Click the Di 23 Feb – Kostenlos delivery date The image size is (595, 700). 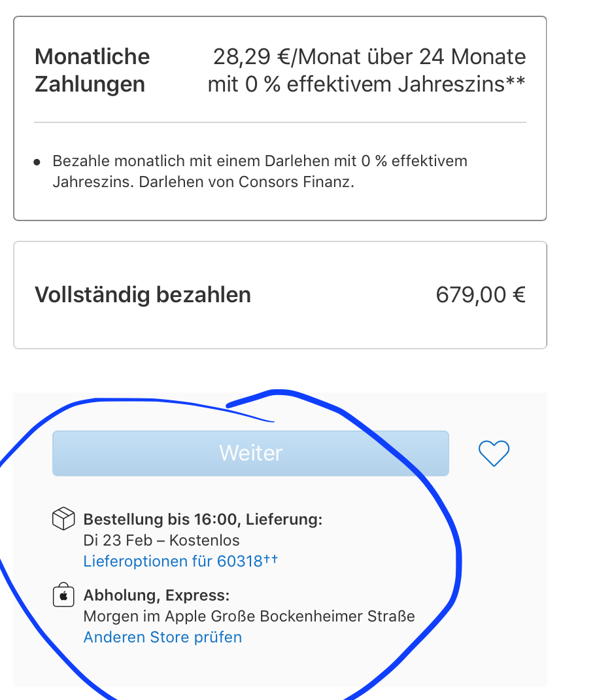coord(161,540)
